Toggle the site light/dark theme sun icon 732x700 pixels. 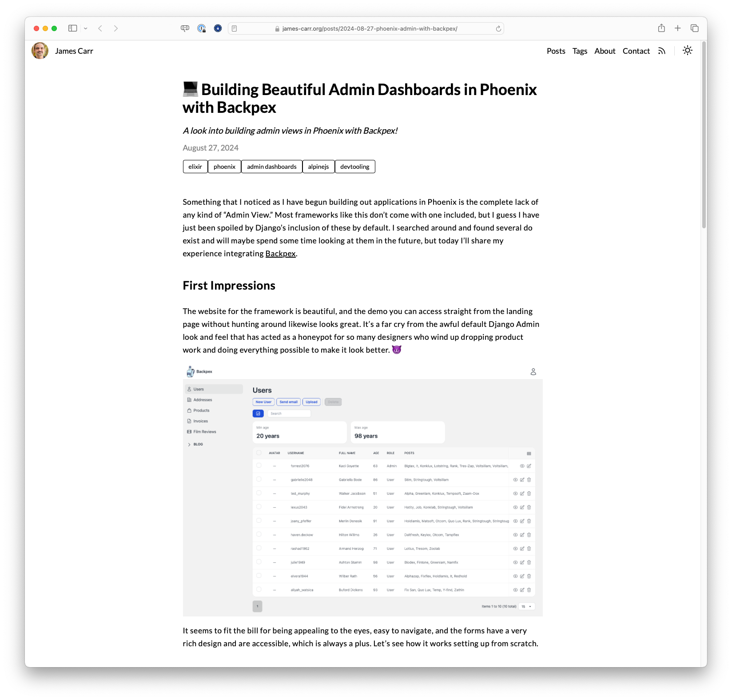pyautogui.click(x=687, y=51)
